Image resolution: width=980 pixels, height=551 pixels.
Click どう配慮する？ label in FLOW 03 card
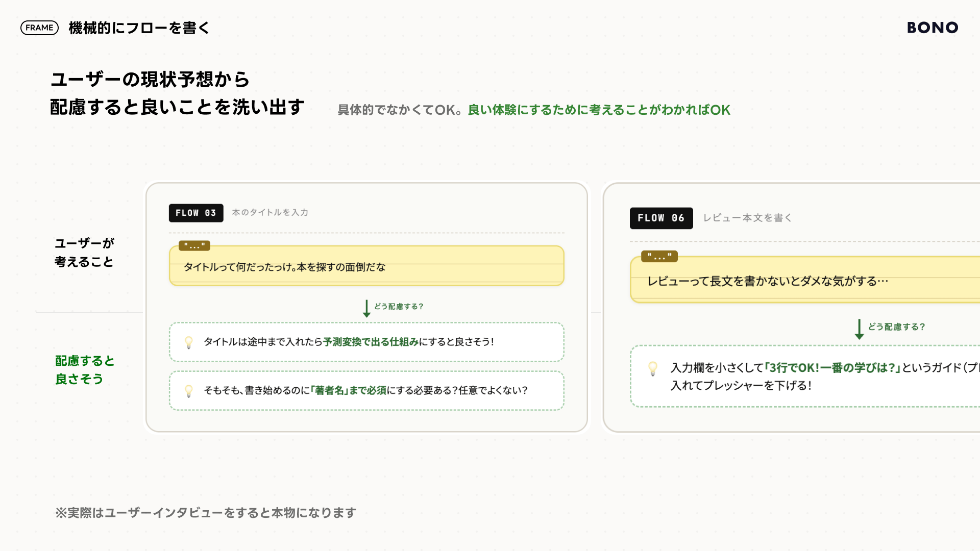(x=399, y=307)
